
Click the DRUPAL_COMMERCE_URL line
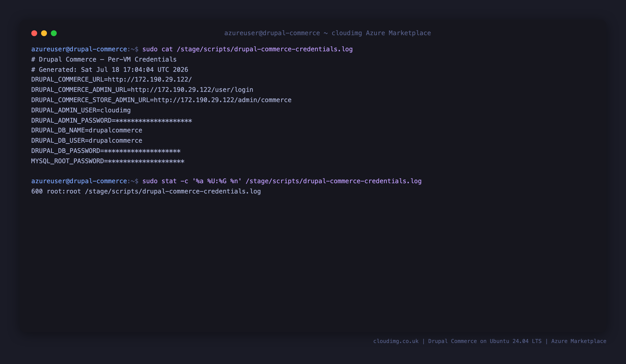pos(112,80)
